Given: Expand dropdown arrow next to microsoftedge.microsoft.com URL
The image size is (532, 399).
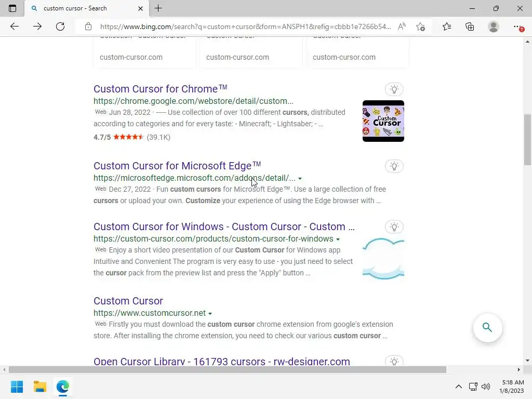Looking at the screenshot, I should 300,179.
